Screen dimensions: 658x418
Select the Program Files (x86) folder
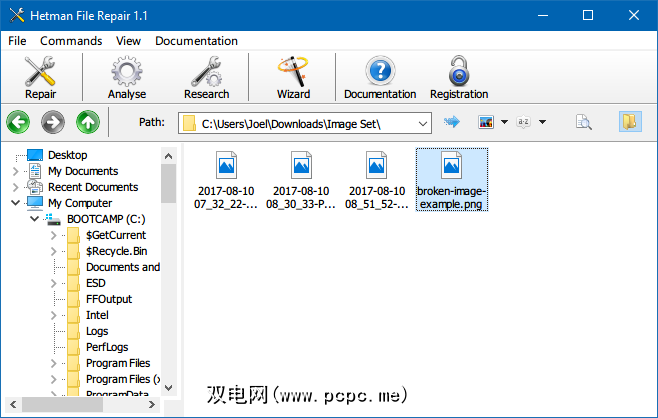(123, 379)
